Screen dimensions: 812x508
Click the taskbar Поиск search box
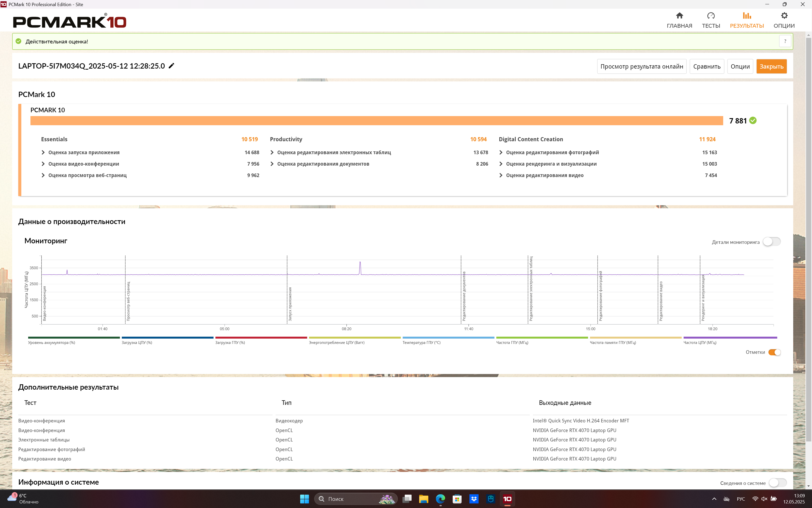click(356, 499)
